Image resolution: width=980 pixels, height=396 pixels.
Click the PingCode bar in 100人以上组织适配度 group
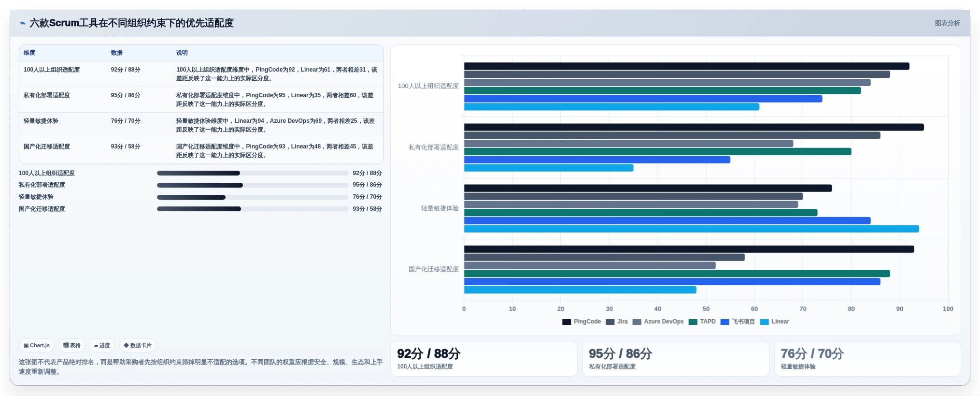coord(686,66)
